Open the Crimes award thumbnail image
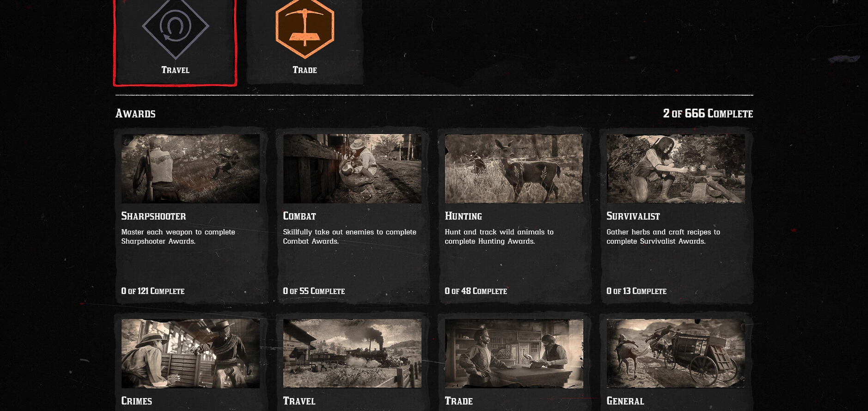868x411 pixels. (x=190, y=354)
